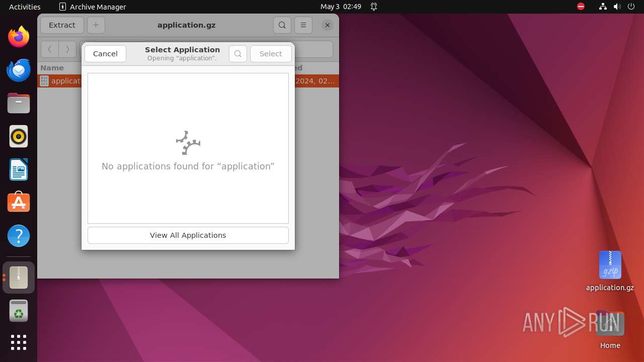Click the Select button in the dialog
Image resolution: width=644 pixels, height=362 pixels.
coord(271,54)
